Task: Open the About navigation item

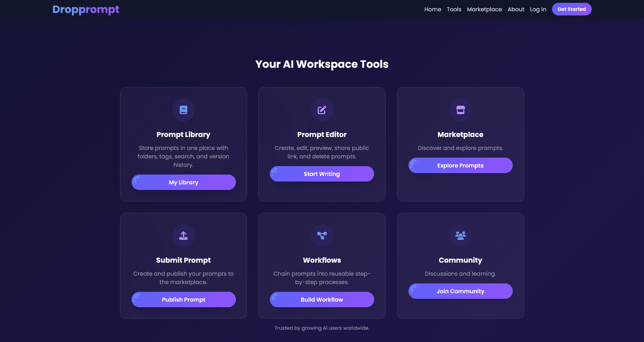Action: pyautogui.click(x=516, y=9)
